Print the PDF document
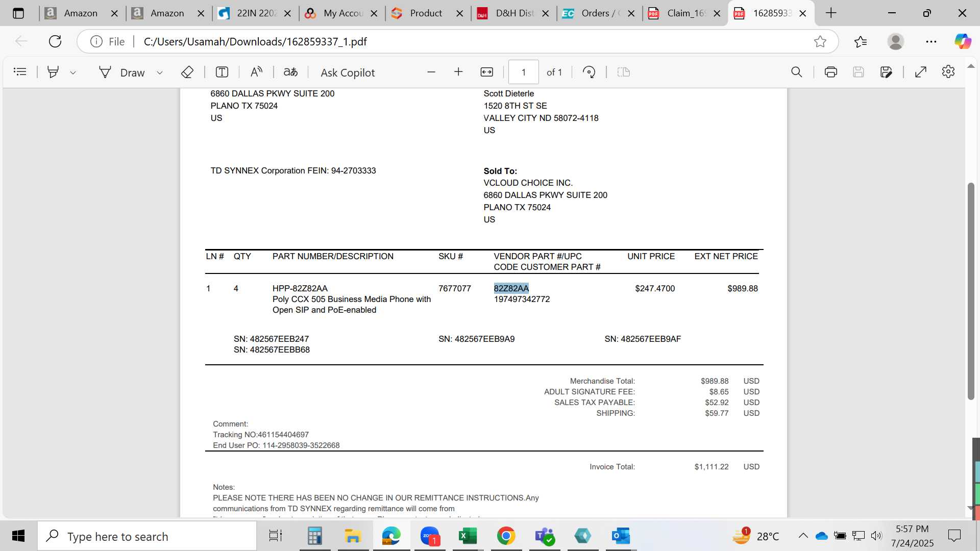980x551 pixels. pyautogui.click(x=831, y=72)
